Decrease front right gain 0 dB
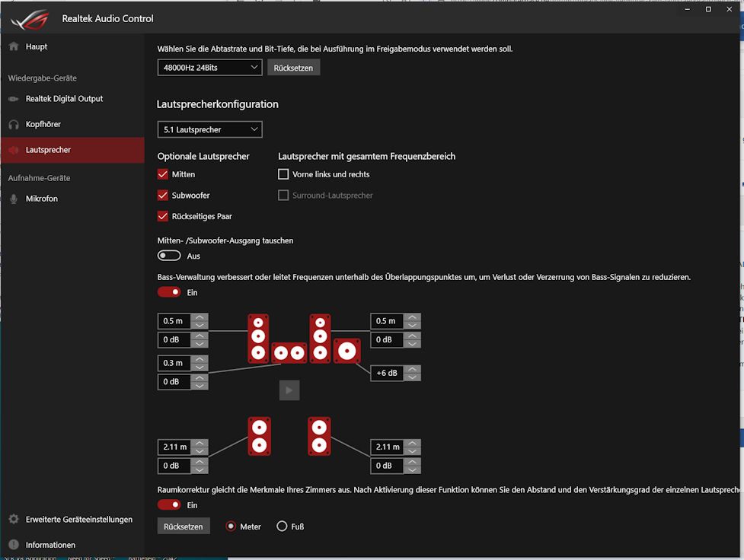Viewport: 744px width, 560px height. click(412, 344)
